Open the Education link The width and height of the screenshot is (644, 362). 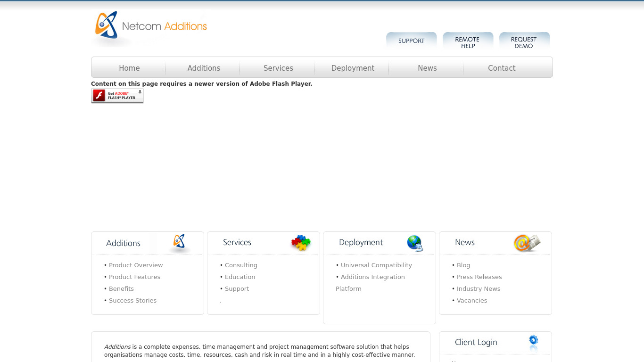240,277
